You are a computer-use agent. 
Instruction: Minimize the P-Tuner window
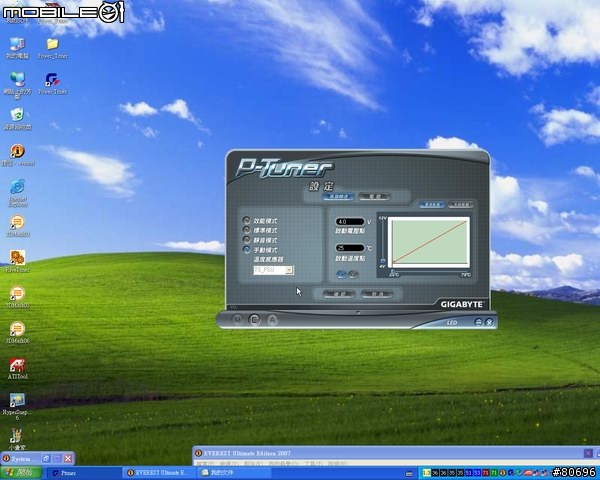tap(478, 322)
